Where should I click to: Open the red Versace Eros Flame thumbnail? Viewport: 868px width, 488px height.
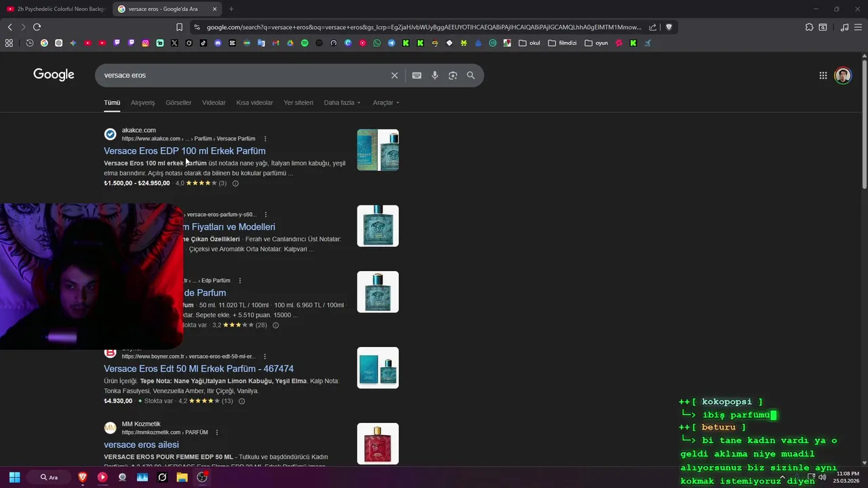pyautogui.click(x=378, y=443)
